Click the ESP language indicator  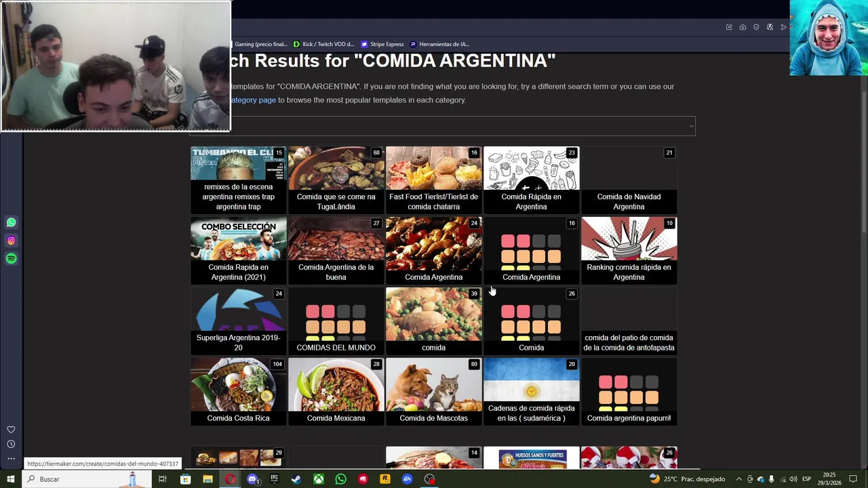806,479
